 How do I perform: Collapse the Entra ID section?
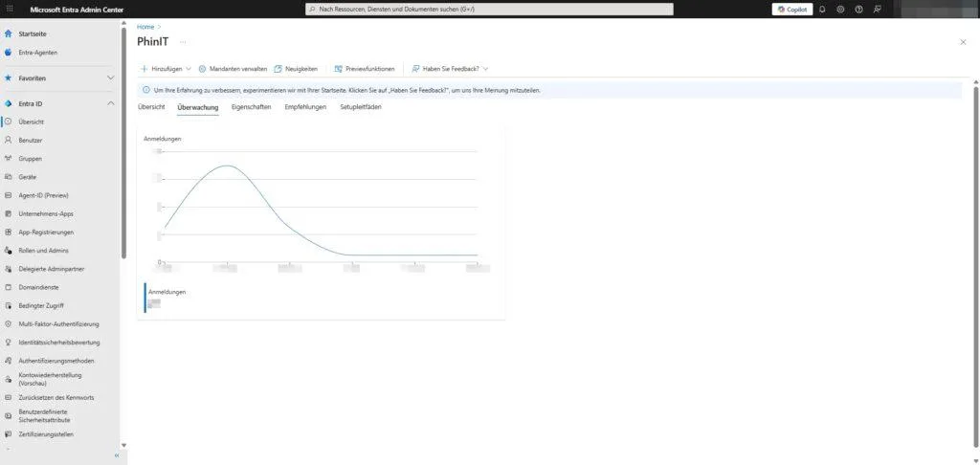(x=110, y=103)
